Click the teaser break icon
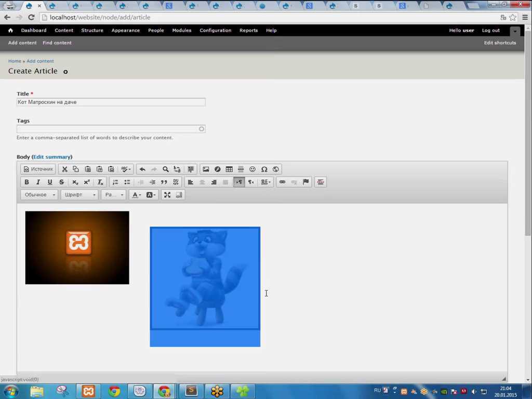 point(320,182)
